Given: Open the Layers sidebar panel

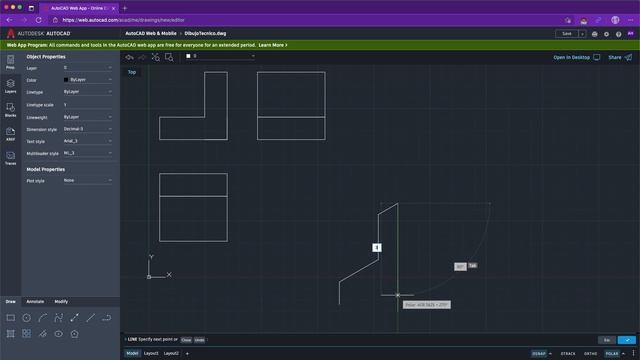Looking at the screenshot, I should pos(11,86).
